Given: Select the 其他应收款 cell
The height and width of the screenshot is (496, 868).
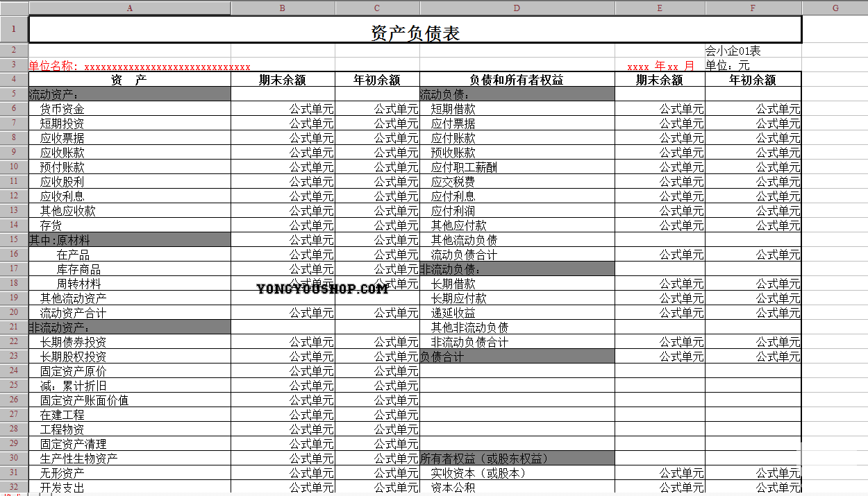Looking at the screenshot, I should 129,210.
